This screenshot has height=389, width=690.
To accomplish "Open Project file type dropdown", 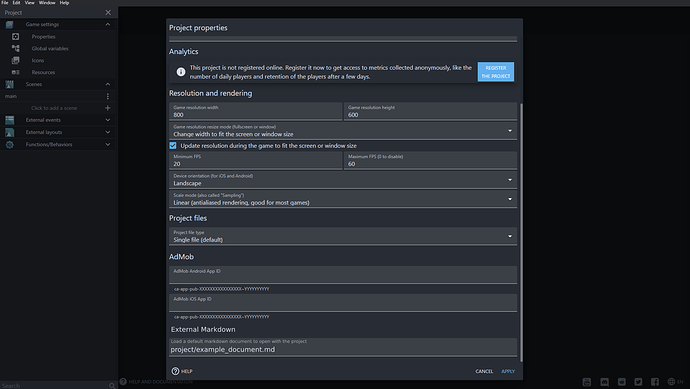I will (x=343, y=236).
